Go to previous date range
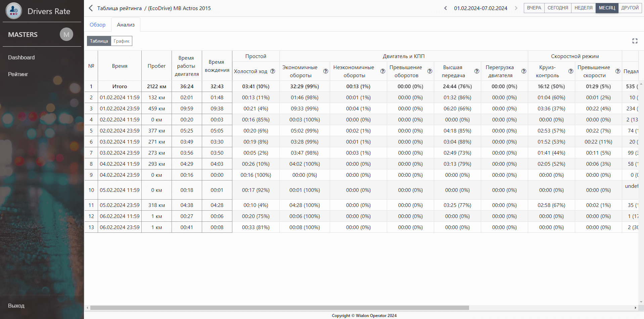Image resolution: width=644 pixels, height=319 pixels. 446,8
